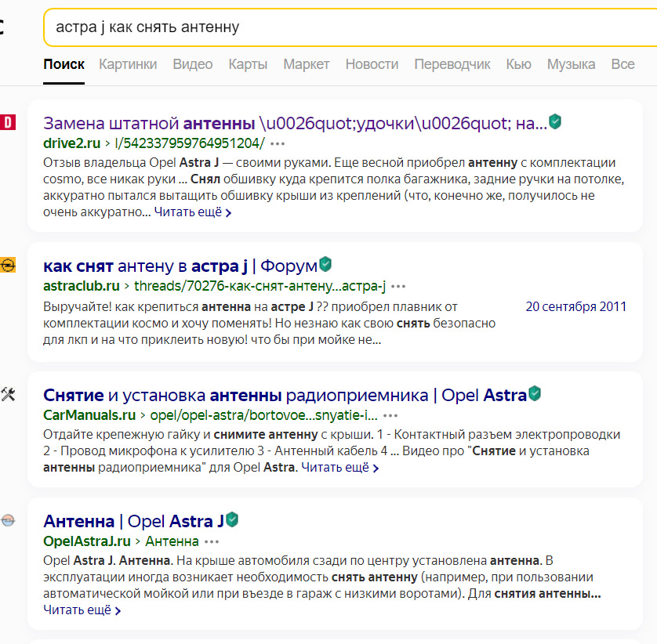
Task: Click the CarManuals.ru tools favicon
Action: 8,394
